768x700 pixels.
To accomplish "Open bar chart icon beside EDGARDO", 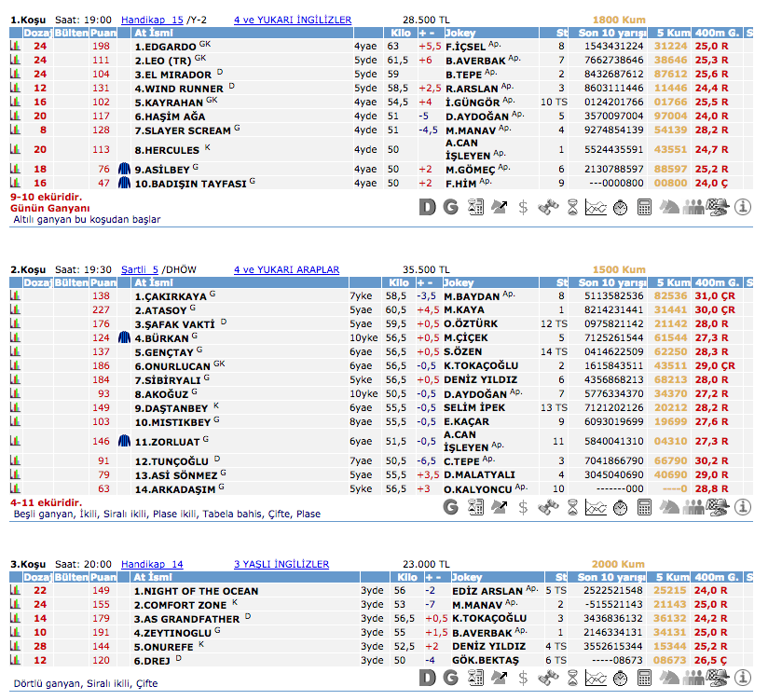I will pos(15,45).
